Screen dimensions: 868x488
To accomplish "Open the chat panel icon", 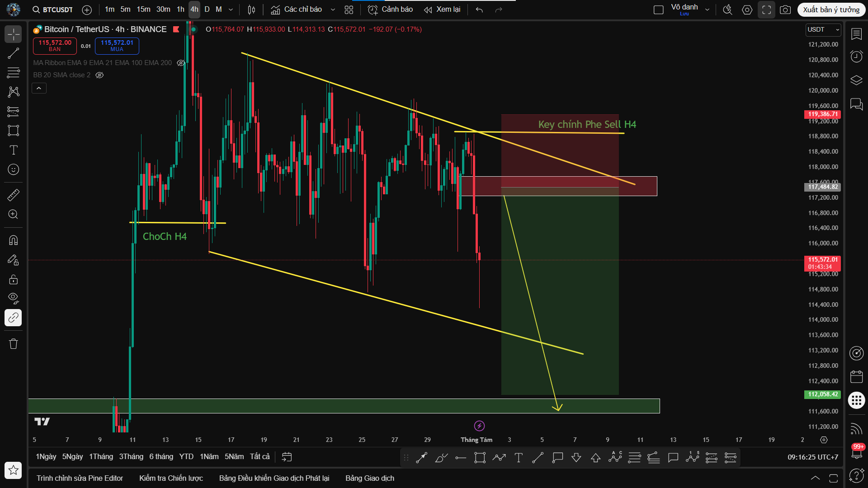I will [x=857, y=104].
